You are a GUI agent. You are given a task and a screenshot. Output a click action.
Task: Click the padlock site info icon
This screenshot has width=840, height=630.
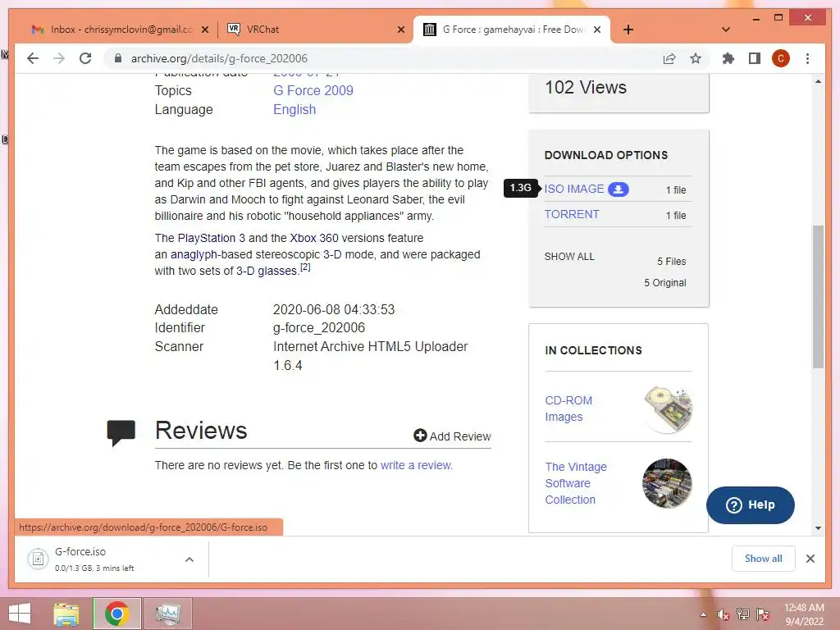coord(118,58)
